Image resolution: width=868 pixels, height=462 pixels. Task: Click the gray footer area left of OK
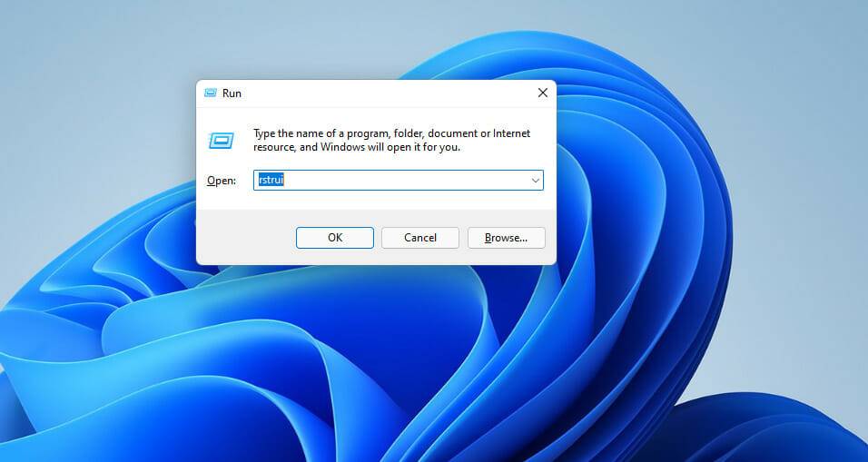[246, 238]
